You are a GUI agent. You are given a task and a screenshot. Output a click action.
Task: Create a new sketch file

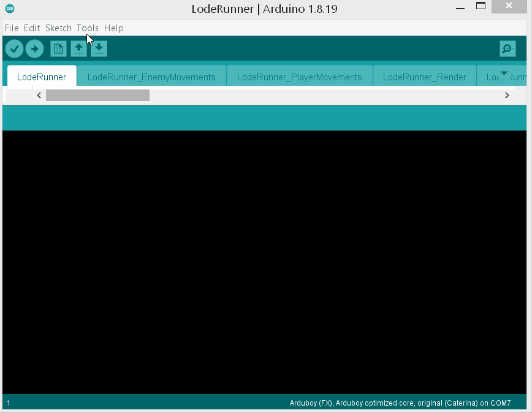tap(58, 49)
